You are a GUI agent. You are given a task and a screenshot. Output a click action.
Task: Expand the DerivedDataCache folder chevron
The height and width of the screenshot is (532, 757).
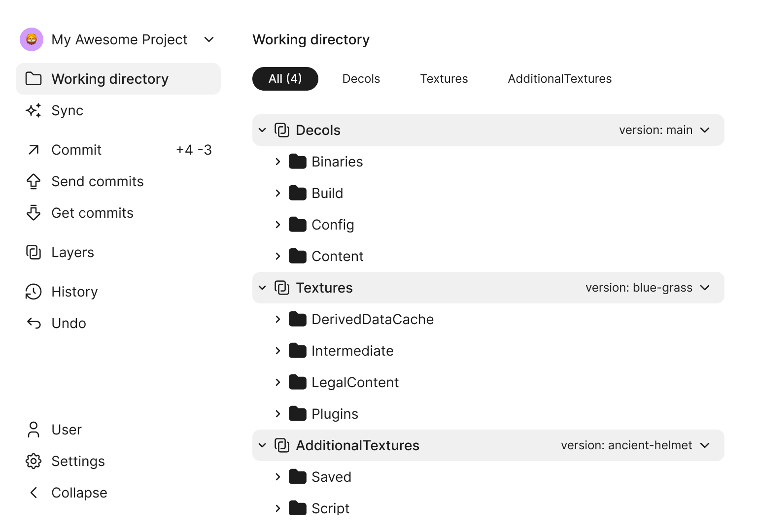(x=278, y=319)
